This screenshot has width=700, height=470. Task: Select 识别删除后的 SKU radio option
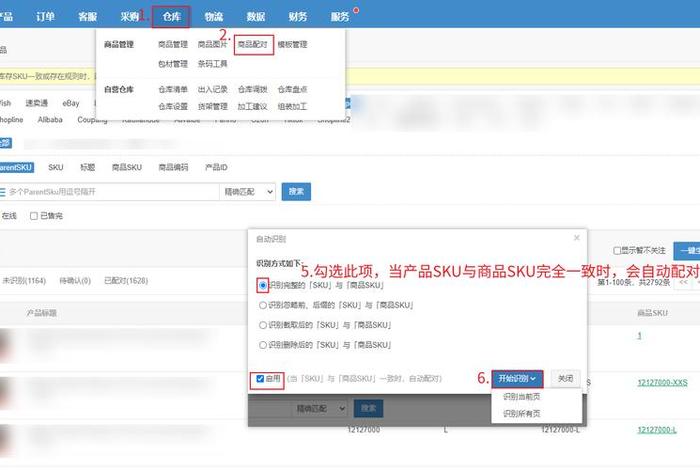coord(263,345)
